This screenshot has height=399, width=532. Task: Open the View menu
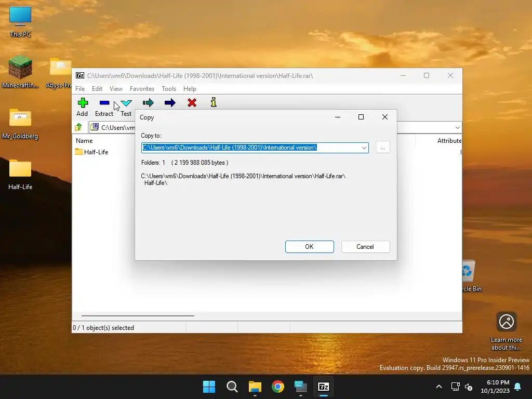pos(116,88)
